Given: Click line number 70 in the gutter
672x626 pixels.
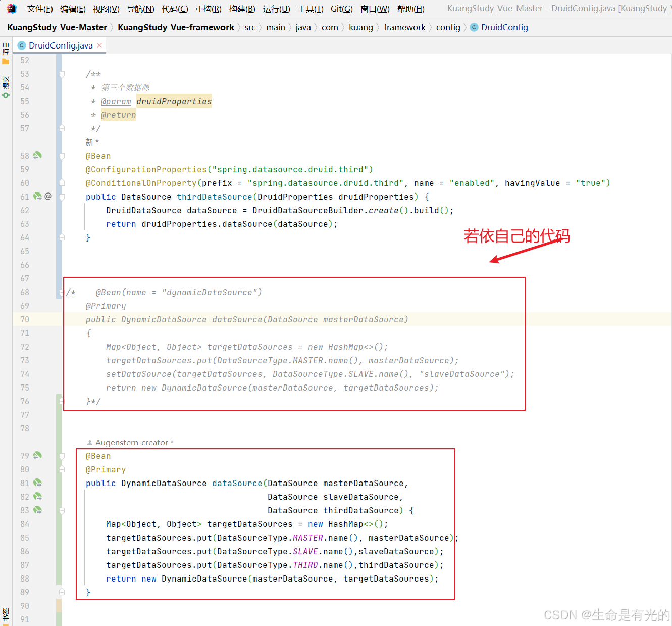Looking at the screenshot, I should pyautogui.click(x=25, y=319).
